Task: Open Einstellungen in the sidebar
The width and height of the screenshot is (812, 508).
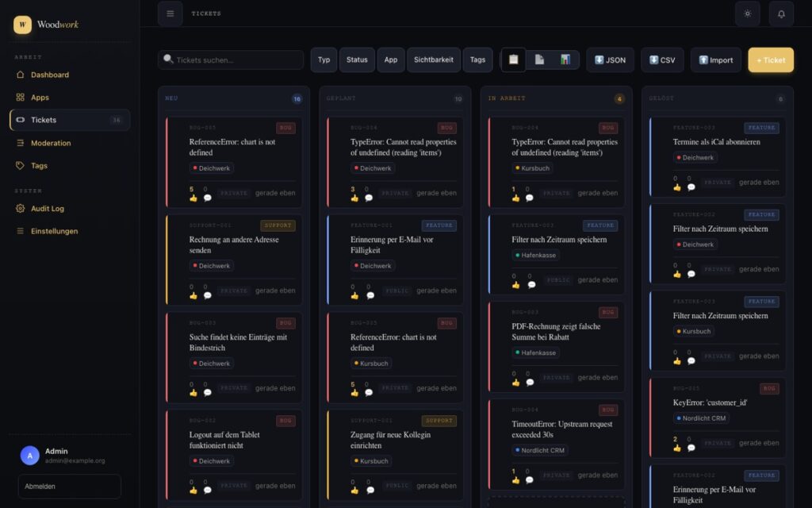Action: pos(70,231)
